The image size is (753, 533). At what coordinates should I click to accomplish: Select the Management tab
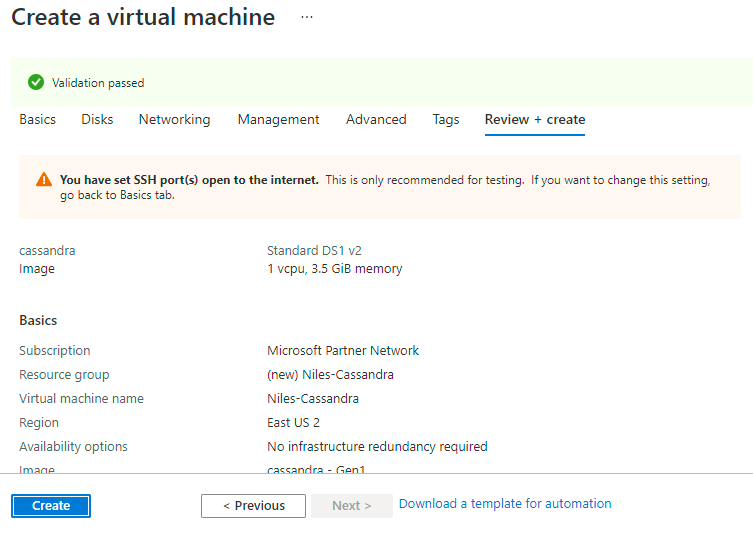tap(278, 120)
